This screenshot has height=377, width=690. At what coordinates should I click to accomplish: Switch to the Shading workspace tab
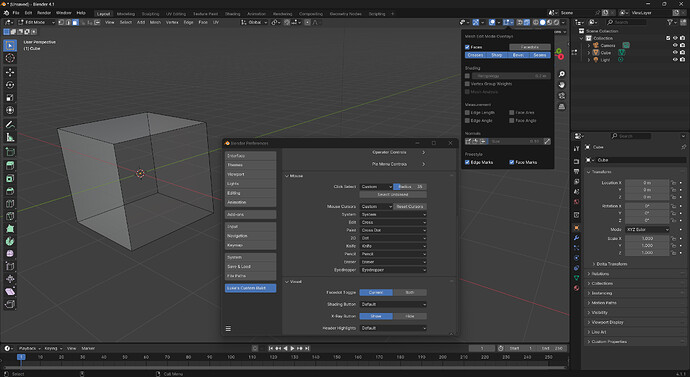[232, 14]
